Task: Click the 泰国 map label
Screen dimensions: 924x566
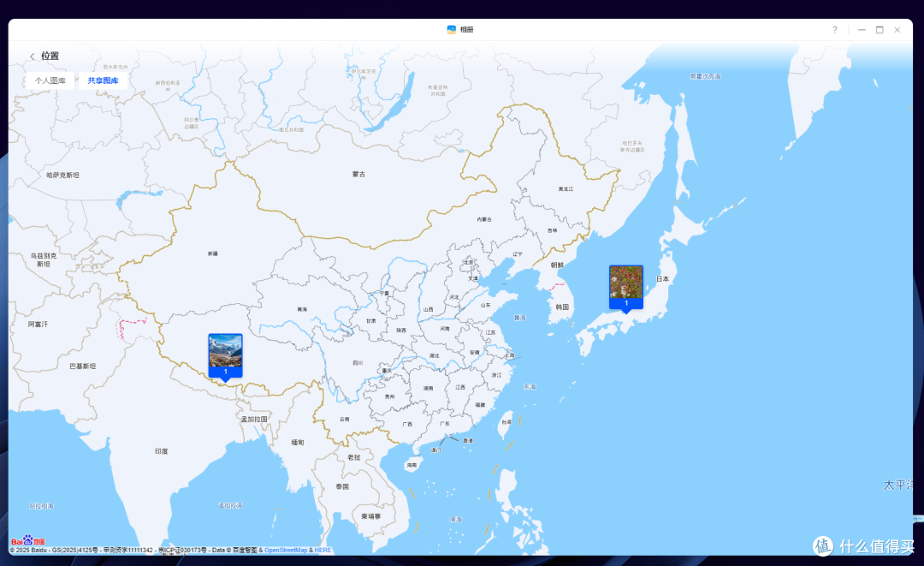Action: coord(342,487)
